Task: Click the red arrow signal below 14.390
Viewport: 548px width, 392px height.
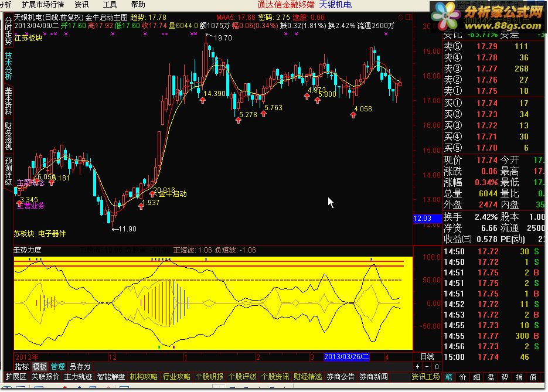Action: pos(202,101)
